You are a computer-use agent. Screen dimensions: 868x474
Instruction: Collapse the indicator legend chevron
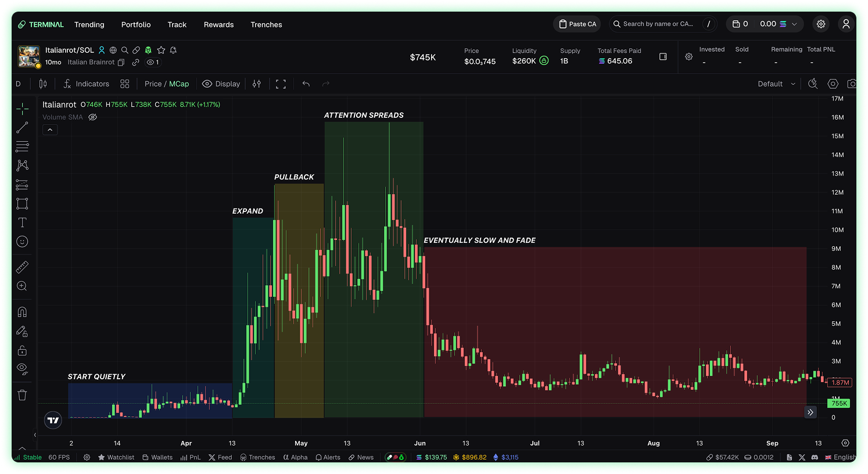50,130
